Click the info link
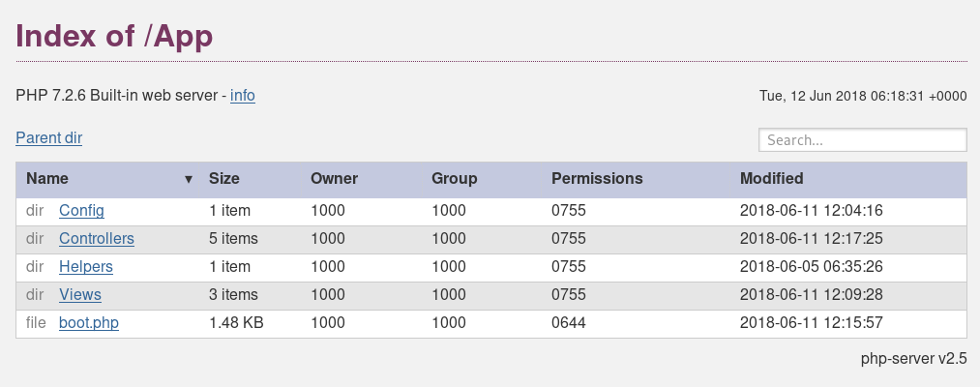 click(243, 96)
